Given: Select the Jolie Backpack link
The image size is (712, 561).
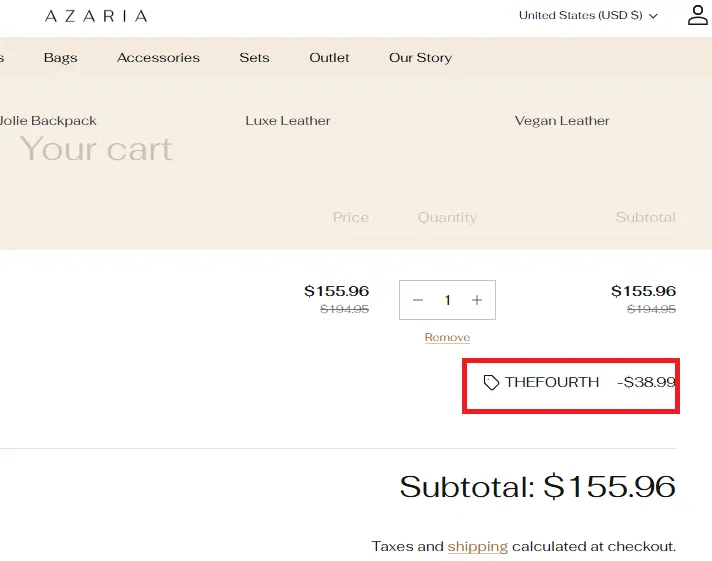Looking at the screenshot, I should 48,121.
